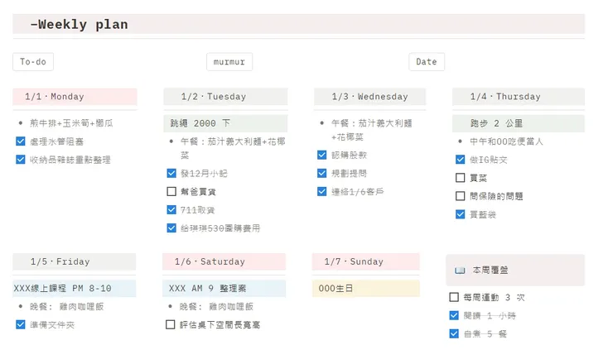Click the 本周覆盤 callout title
The width and height of the screenshot is (613, 364).
click(x=490, y=270)
